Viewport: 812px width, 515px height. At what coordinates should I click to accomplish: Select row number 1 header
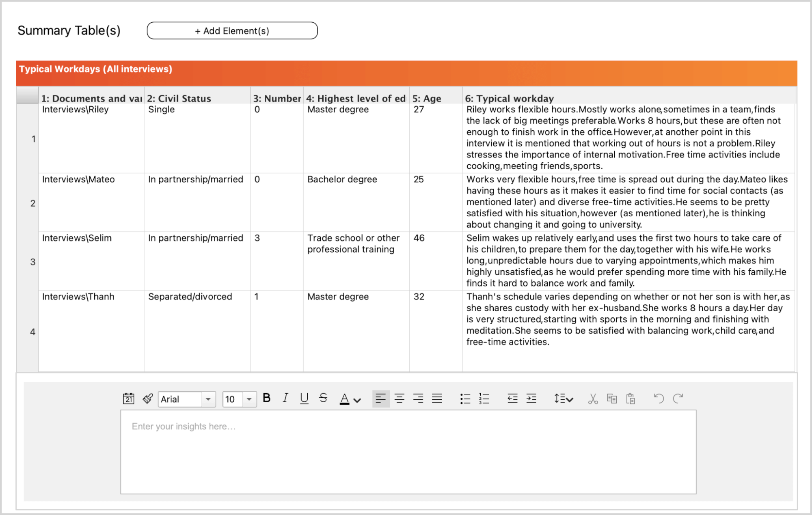point(27,139)
